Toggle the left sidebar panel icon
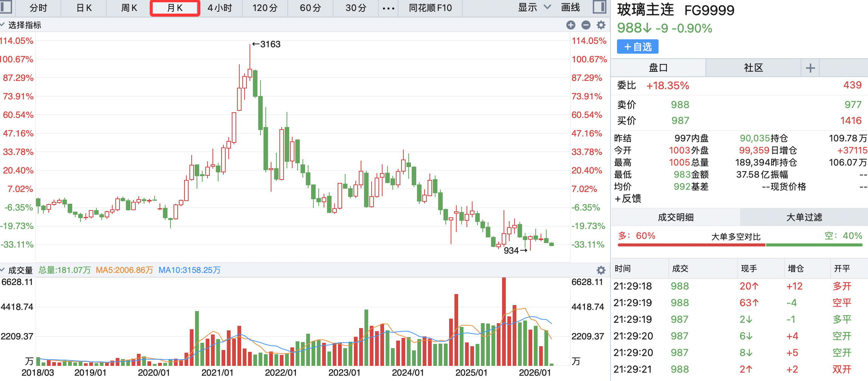 (6, 7)
